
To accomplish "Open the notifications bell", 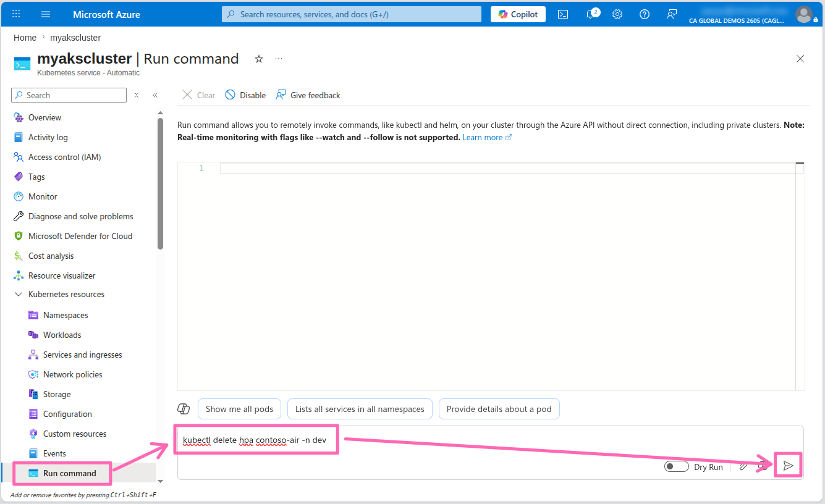I will point(591,14).
